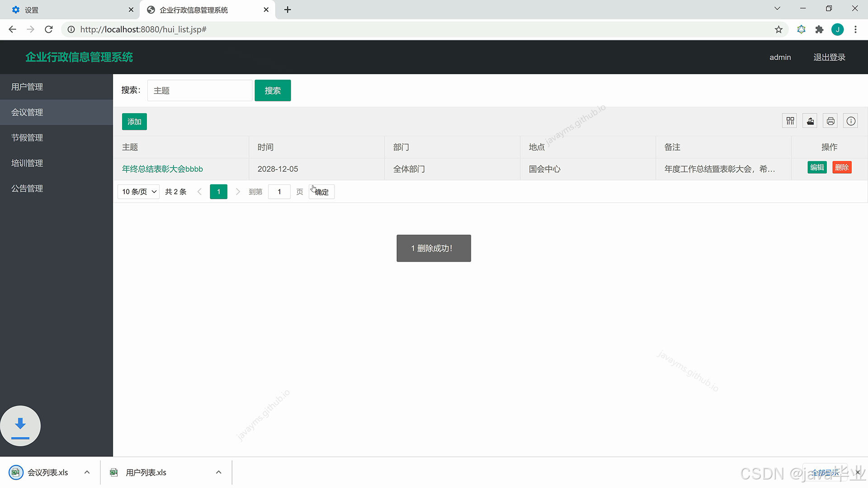Click the admin username in header
This screenshot has width=868, height=488.
pos(780,57)
